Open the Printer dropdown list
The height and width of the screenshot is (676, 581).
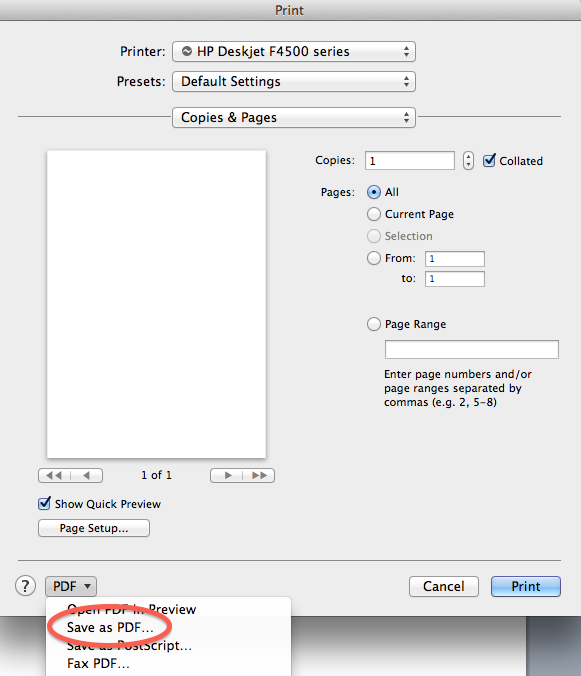click(294, 51)
